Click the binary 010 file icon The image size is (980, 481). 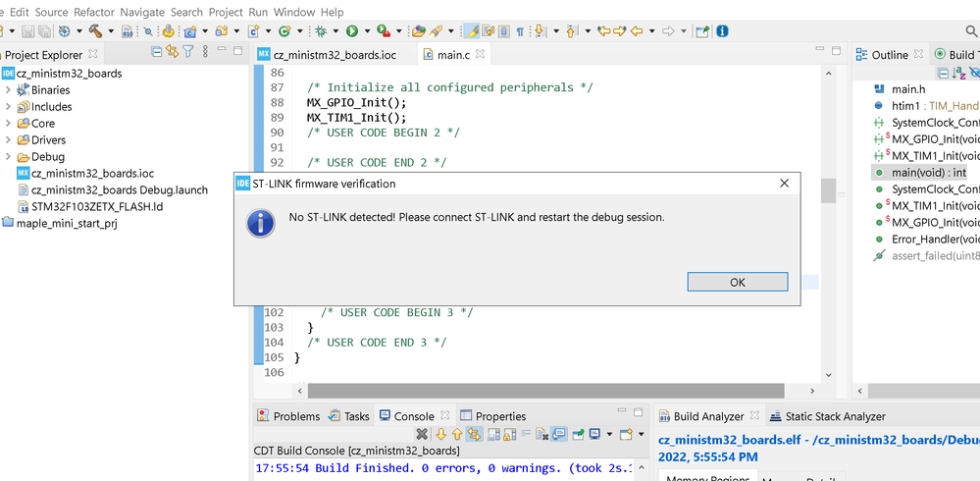tap(127, 30)
